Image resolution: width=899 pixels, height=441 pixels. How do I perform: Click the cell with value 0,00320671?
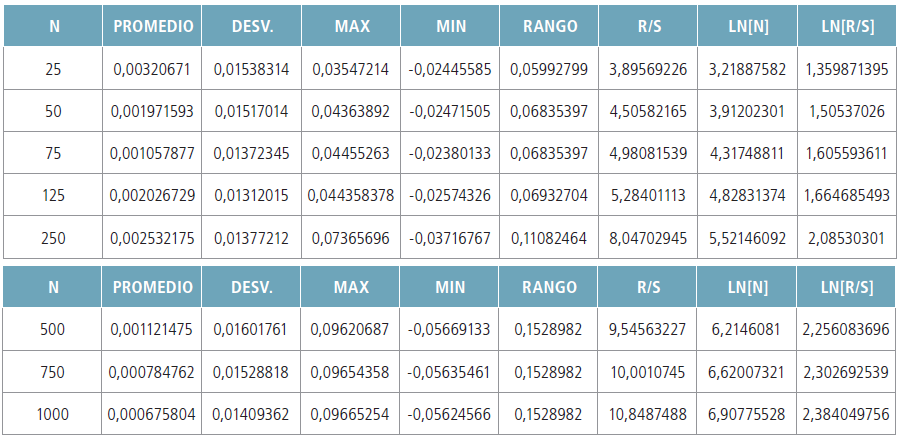(152, 69)
